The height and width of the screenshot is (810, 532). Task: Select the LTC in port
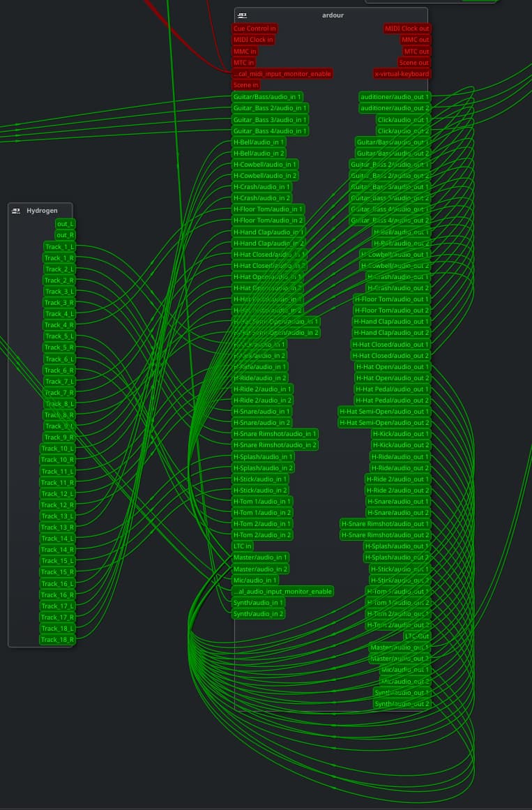point(243,546)
